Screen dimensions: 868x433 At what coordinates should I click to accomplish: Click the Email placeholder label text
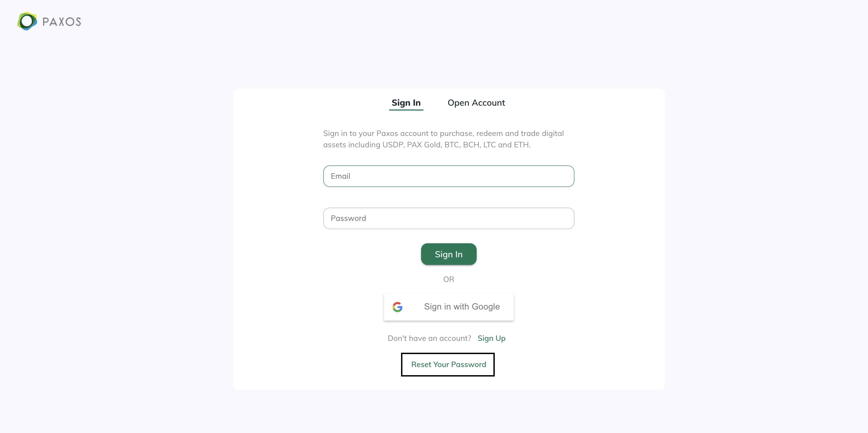tap(340, 176)
